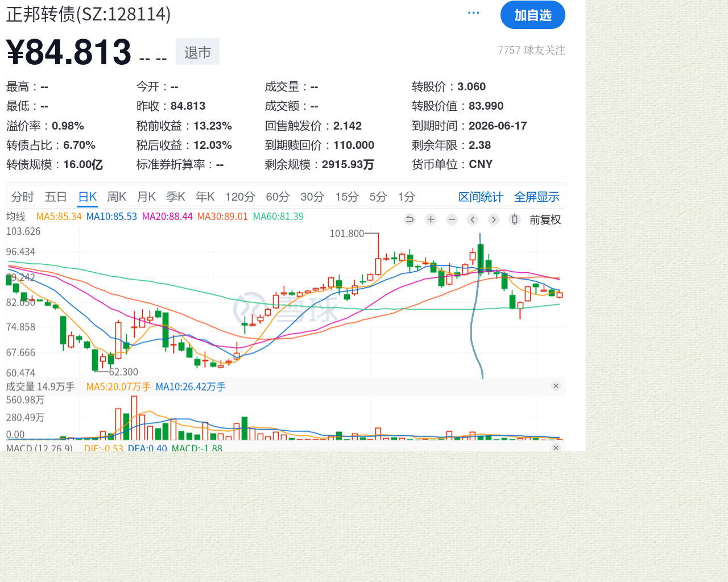Switch to the 五日 chart tab
Viewport: 728px width, 582px height.
tap(56, 197)
